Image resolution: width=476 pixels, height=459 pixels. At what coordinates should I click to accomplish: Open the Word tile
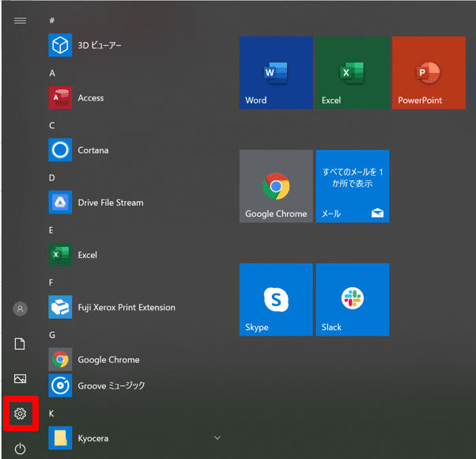pos(276,73)
